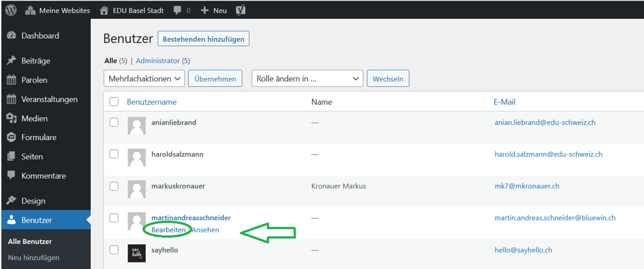Click the Bestehenden hinzufügen button
644x269 pixels.
click(203, 39)
